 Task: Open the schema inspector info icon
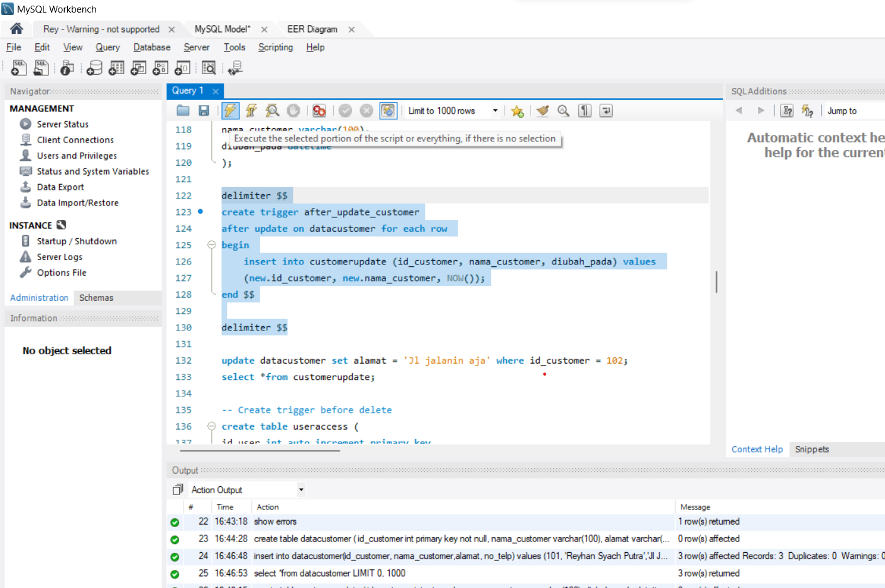pyautogui.click(x=67, y=68)
